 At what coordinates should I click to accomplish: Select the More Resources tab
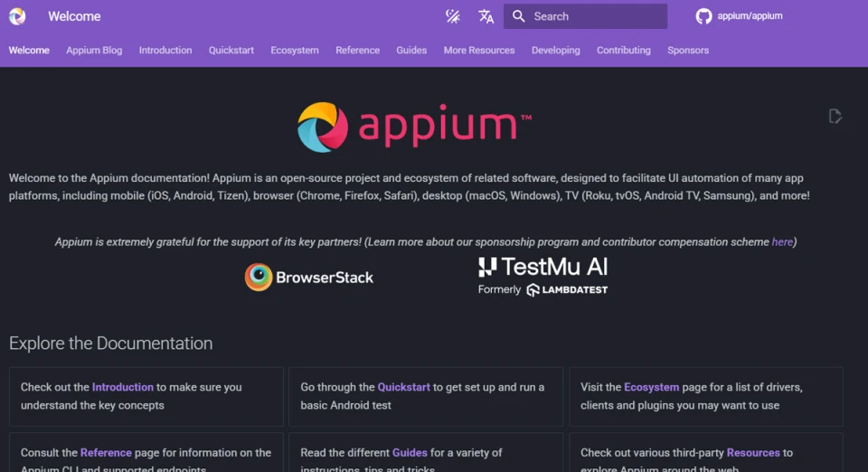click(479, 51)
